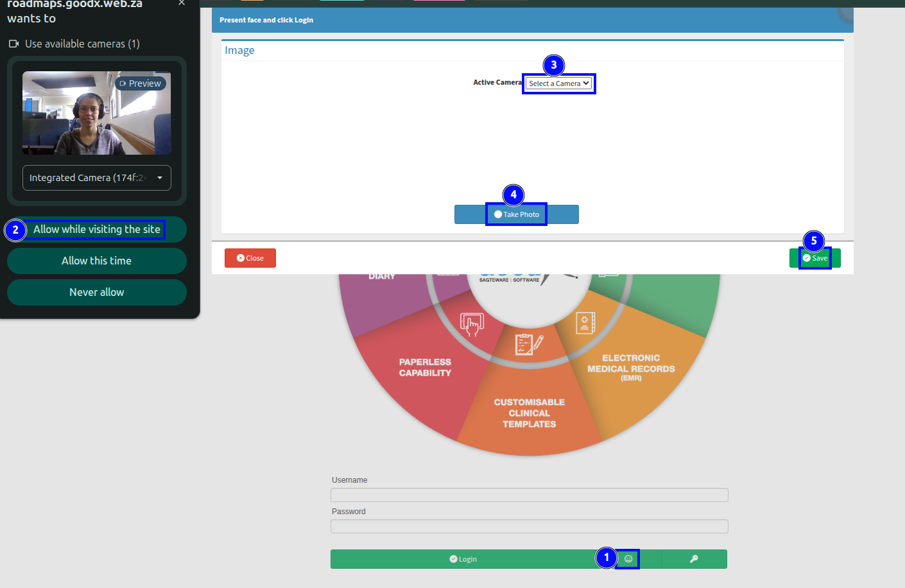905x588 pixels.
Task: Focus the Password input field
Action: pos(530,526)
